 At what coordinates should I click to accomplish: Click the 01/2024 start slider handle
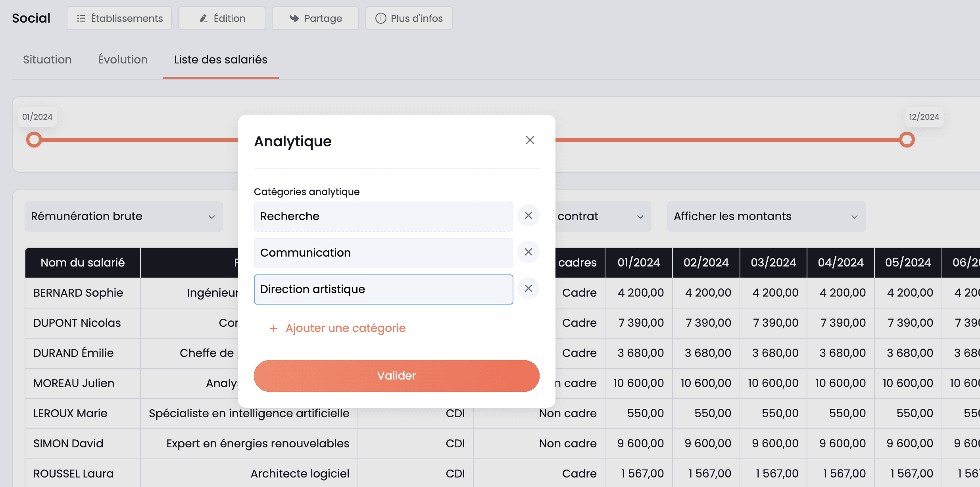point(34,140)
